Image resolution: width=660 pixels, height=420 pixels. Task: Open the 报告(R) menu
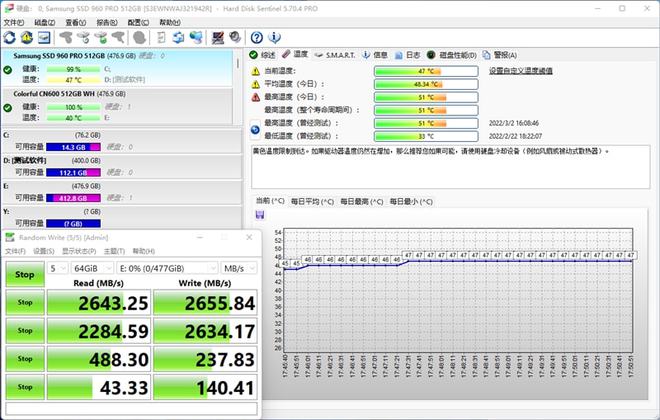(107, 22)
